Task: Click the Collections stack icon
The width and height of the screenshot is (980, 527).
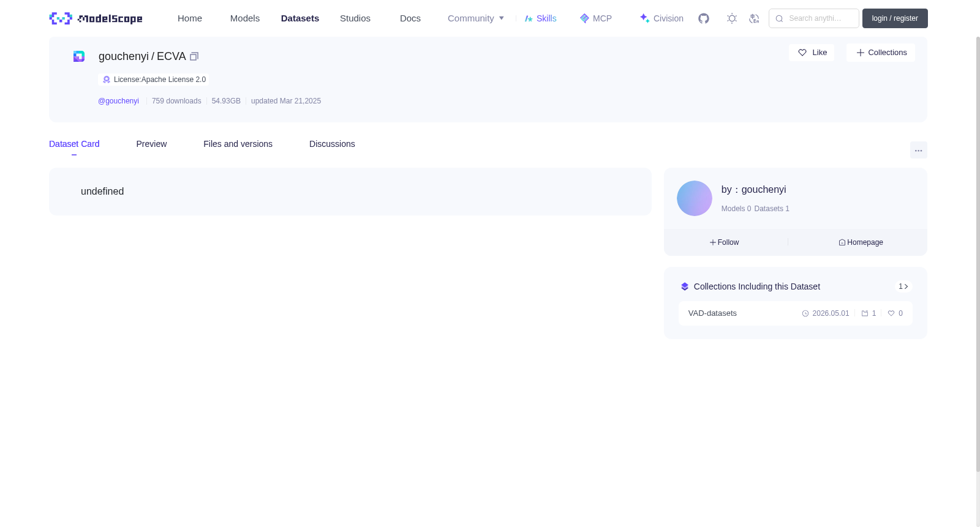Action: pos(685,286)
